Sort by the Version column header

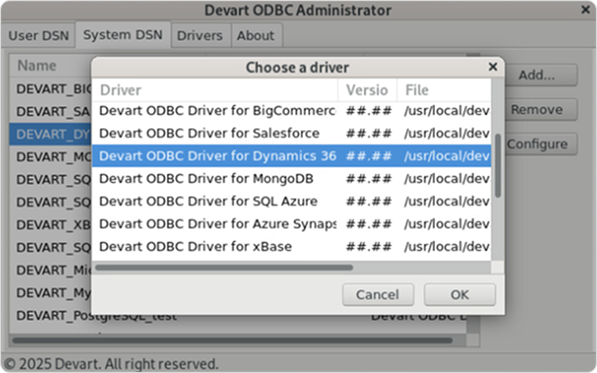tap(367, 90)
